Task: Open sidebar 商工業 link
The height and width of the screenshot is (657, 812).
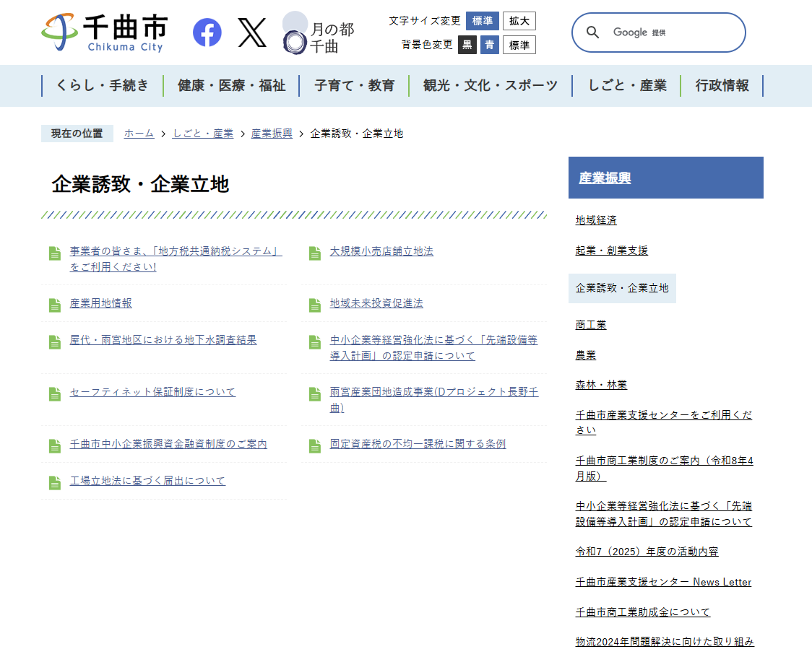Action: (591, 325)
